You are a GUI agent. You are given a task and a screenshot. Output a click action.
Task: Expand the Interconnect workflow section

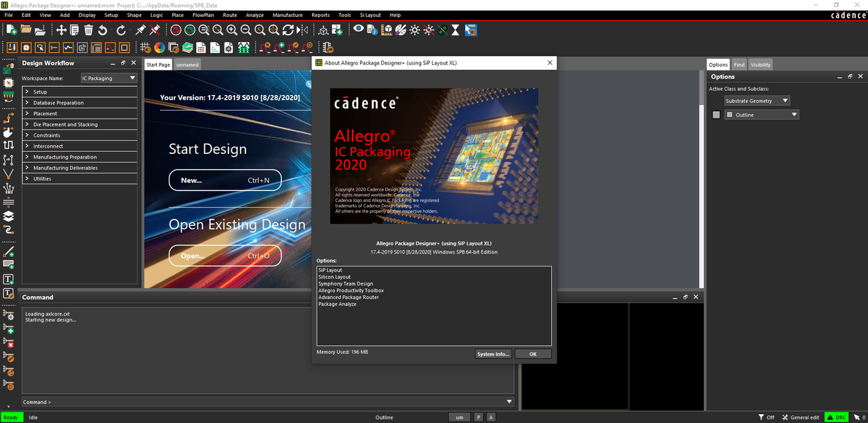pyautogui.click(x=80, y=146)
